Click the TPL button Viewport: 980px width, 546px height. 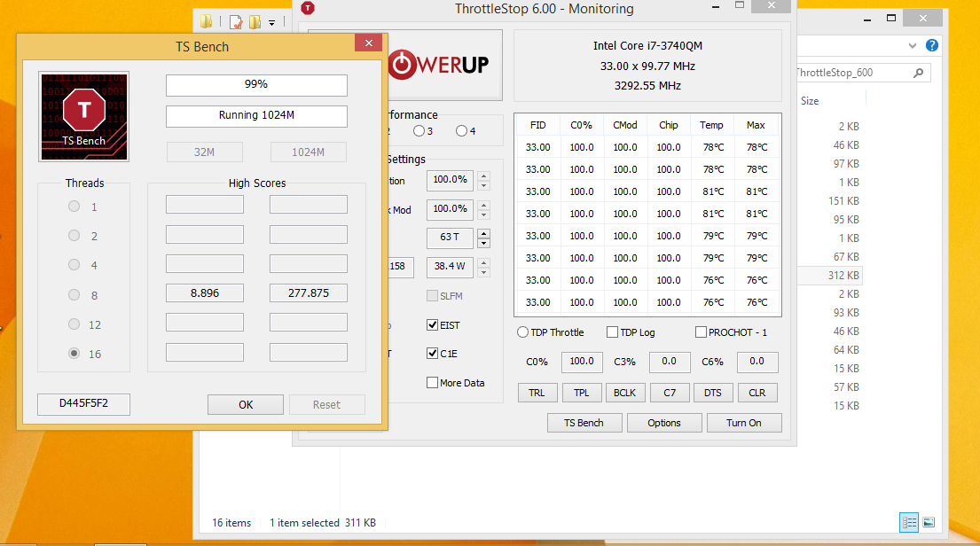581,393
